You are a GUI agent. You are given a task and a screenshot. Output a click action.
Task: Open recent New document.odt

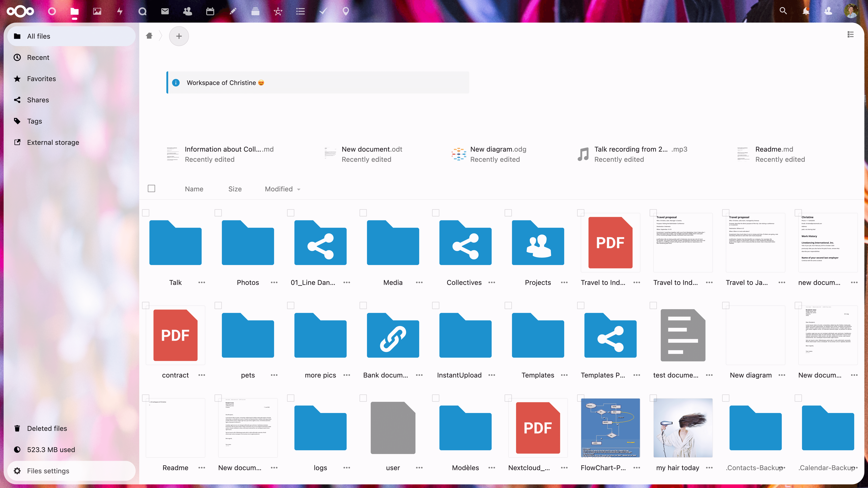[363, 154]
